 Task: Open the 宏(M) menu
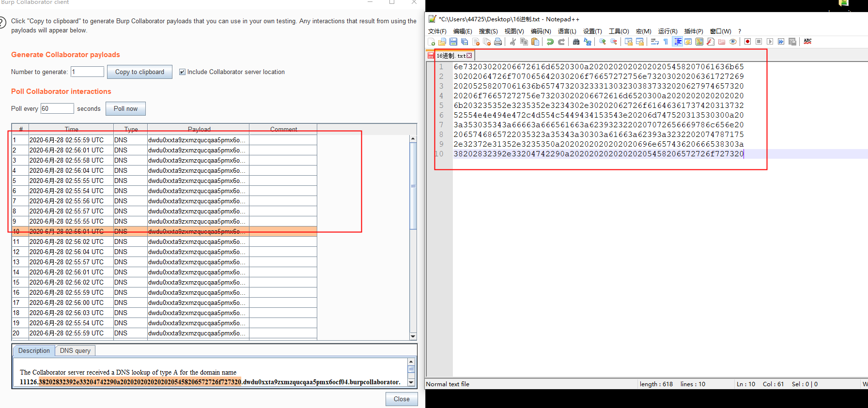coord(643,31)
